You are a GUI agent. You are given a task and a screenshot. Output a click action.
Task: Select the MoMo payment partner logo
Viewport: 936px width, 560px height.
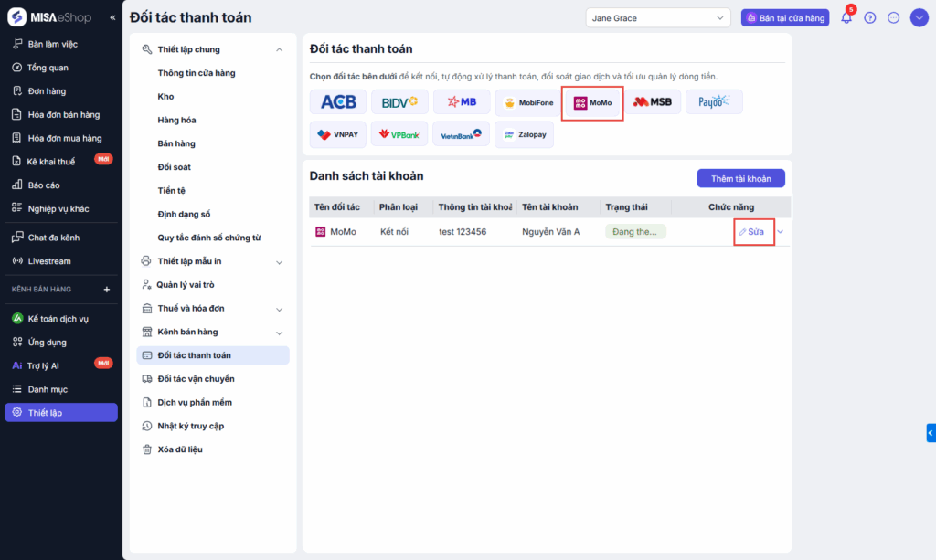click(x=592, y=102)
